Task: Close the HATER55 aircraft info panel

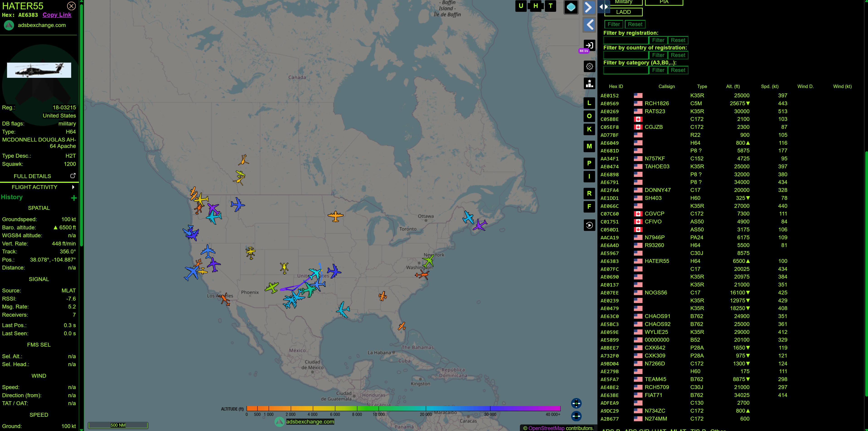Action: pos(71,6)
